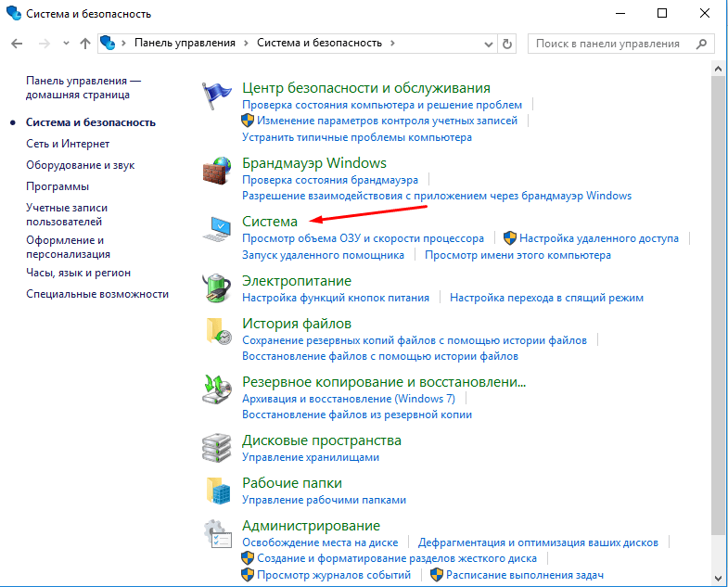Image resolution: width=728 pixels, height=587 pixels.
Task: Click the Security and Maintenance flag icon
Action: [x=216, y=96]
